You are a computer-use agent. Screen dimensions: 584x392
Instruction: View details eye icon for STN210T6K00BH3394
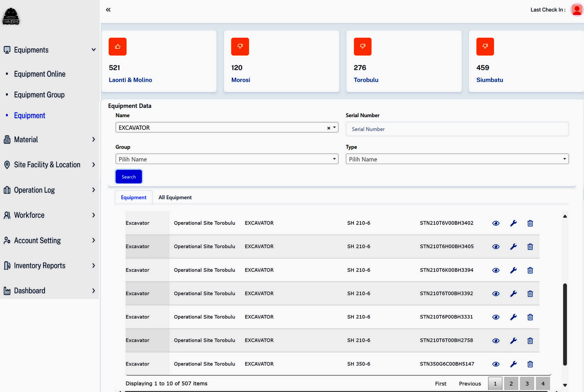tap(496, 270)
